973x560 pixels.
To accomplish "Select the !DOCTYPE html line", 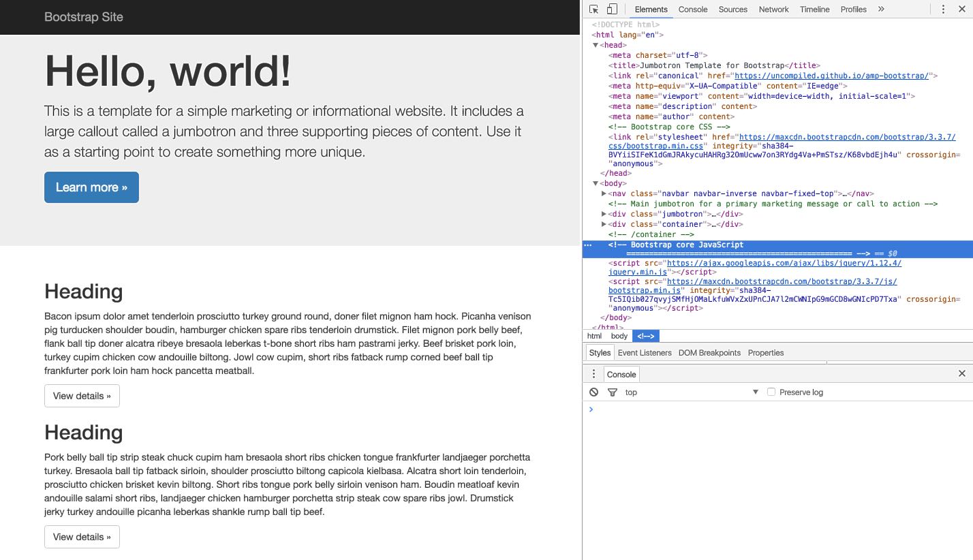I will [x=625, y=25].
